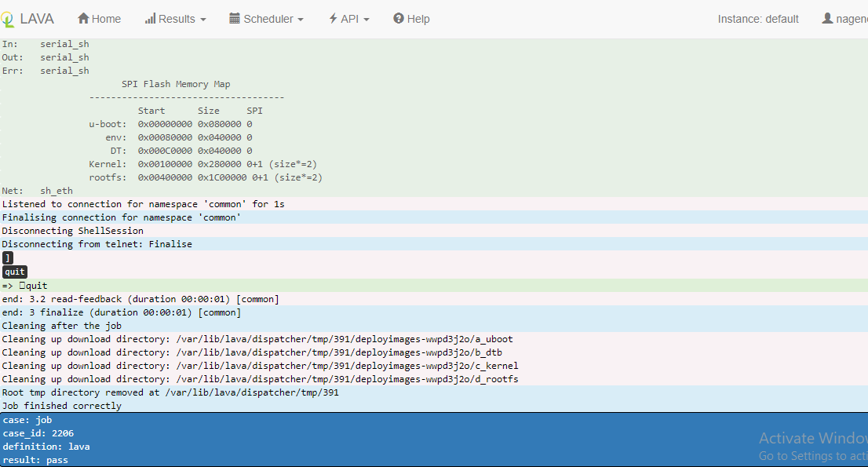The height and width of the screenshot is (467, 868).
Task: Click the 'case: job' result line
Action: (x=27, y=420)
